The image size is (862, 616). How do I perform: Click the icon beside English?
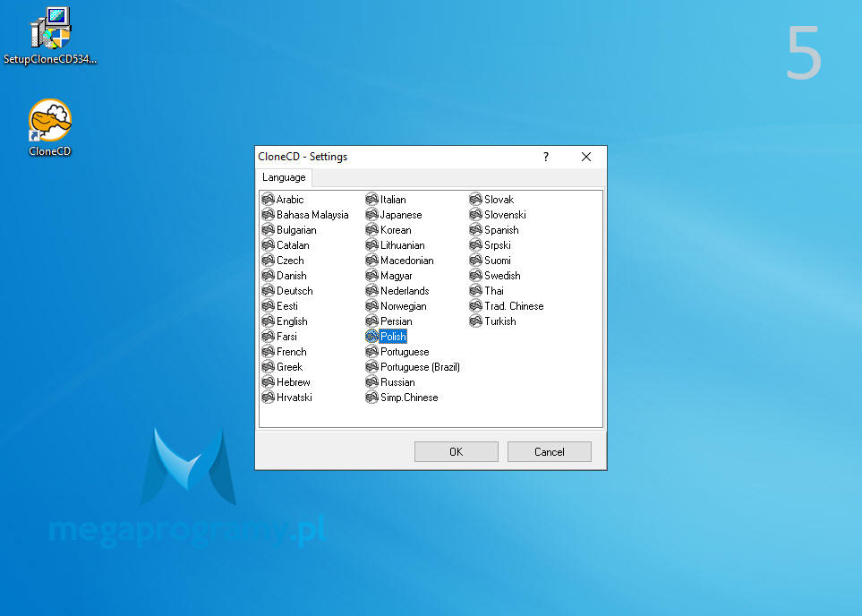click(269, 321)
